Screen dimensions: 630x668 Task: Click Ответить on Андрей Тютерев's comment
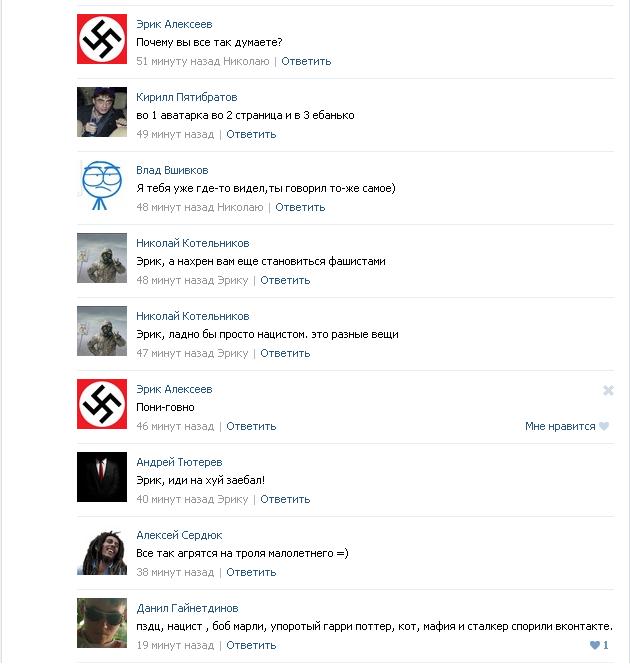click(x=285, y=499)
